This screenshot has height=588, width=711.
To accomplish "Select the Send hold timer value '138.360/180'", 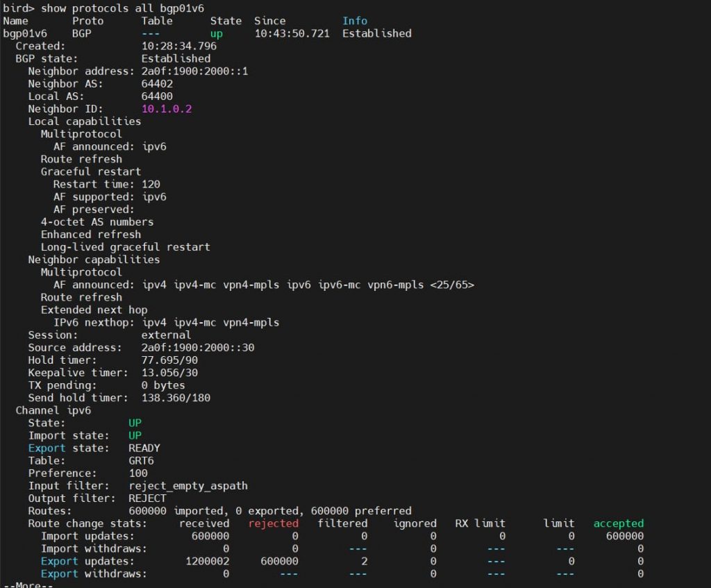I will (x=176, y=398).
